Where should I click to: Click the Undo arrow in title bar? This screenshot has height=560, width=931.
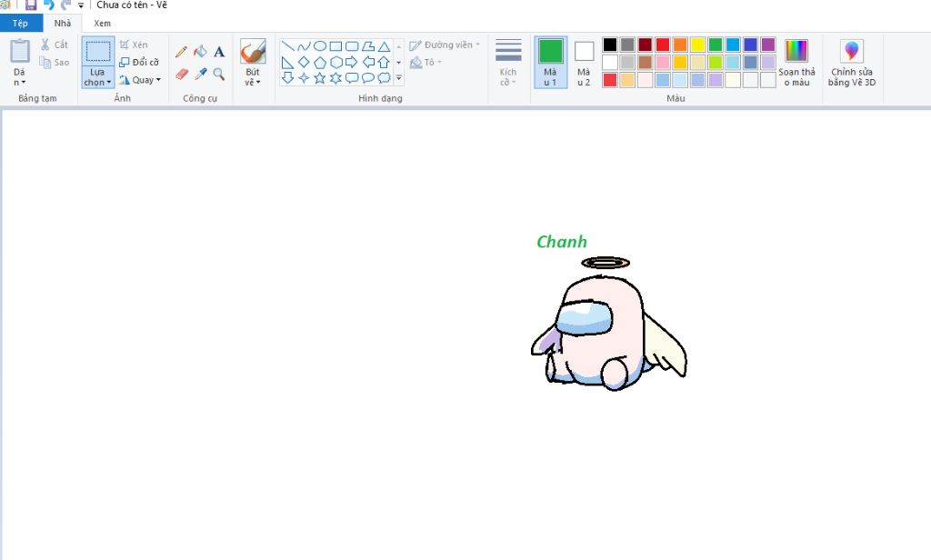49,5
